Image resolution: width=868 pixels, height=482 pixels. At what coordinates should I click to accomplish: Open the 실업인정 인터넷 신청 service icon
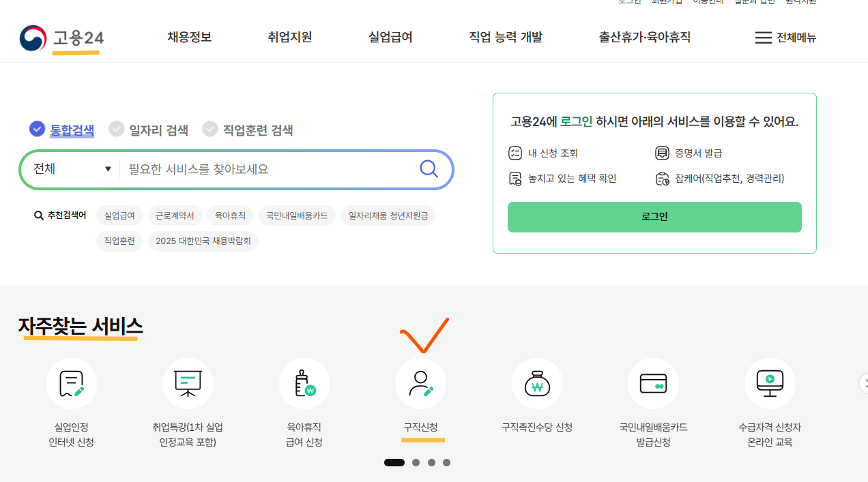(x=71, y=383)
